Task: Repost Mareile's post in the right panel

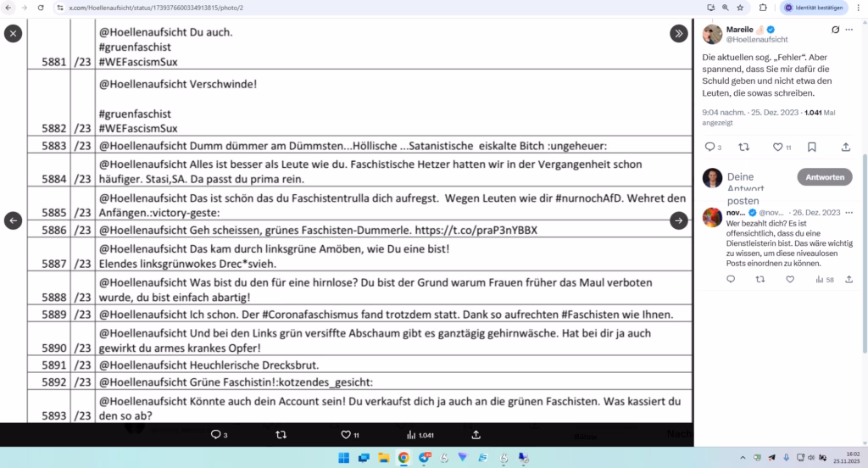Action: point(744,147)
